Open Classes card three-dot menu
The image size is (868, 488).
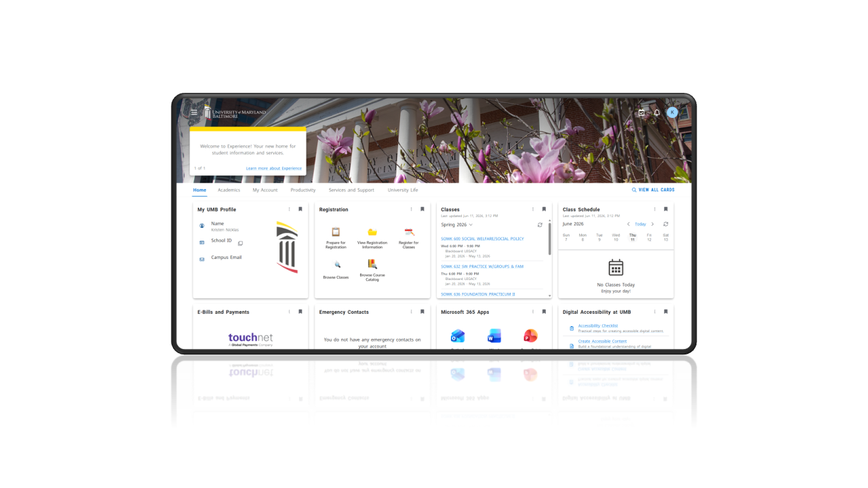(533, 209)
